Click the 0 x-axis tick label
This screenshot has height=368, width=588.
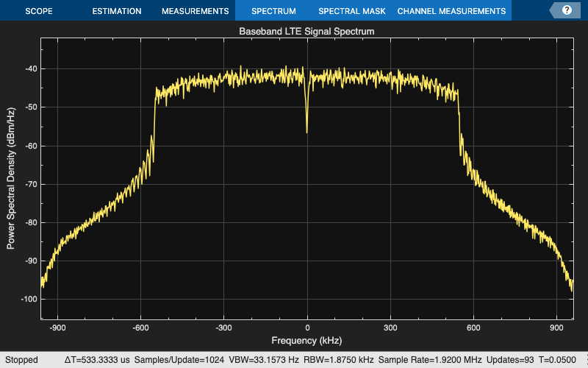pyautogui.click(x=307, y=328)
